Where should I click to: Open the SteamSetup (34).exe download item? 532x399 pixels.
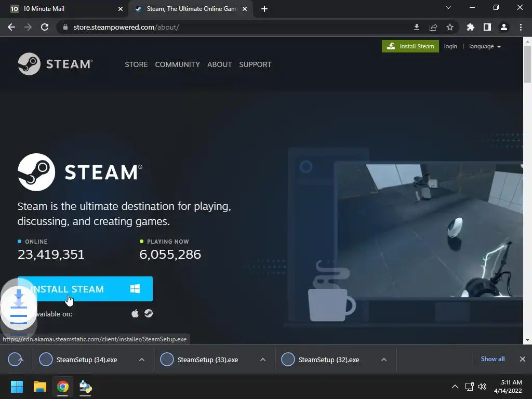[x=87, y=360]
